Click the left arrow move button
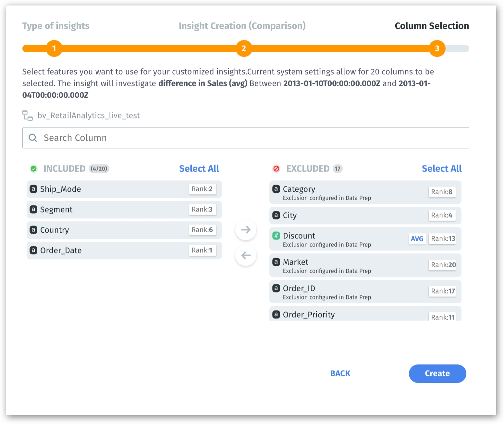 [246, 255]
